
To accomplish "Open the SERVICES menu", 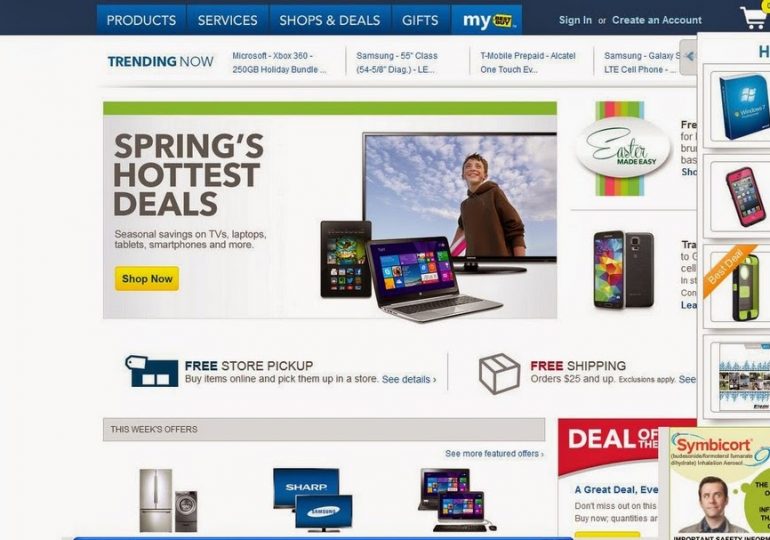I will click(x=227, y=20).
